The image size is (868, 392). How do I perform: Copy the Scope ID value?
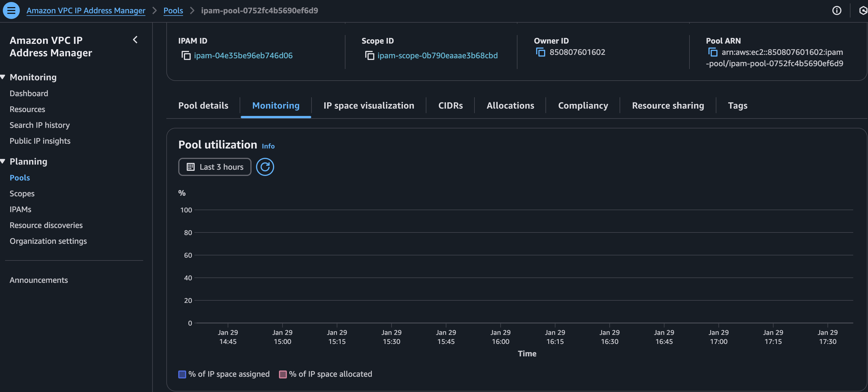(x=370, y=55)
